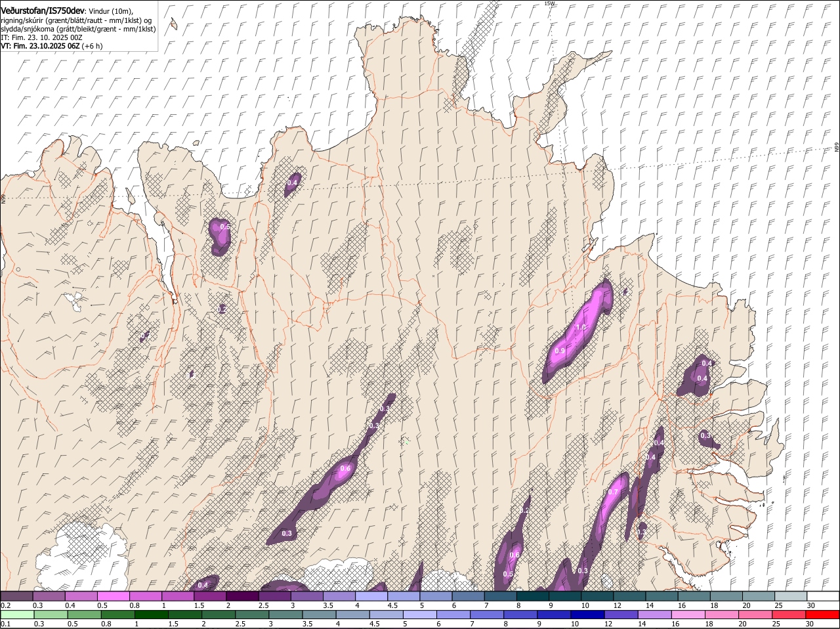Lower legend: pick pink swatch between 18 and 20
Screen dimensions: 840x629
(x=723, y=615)
